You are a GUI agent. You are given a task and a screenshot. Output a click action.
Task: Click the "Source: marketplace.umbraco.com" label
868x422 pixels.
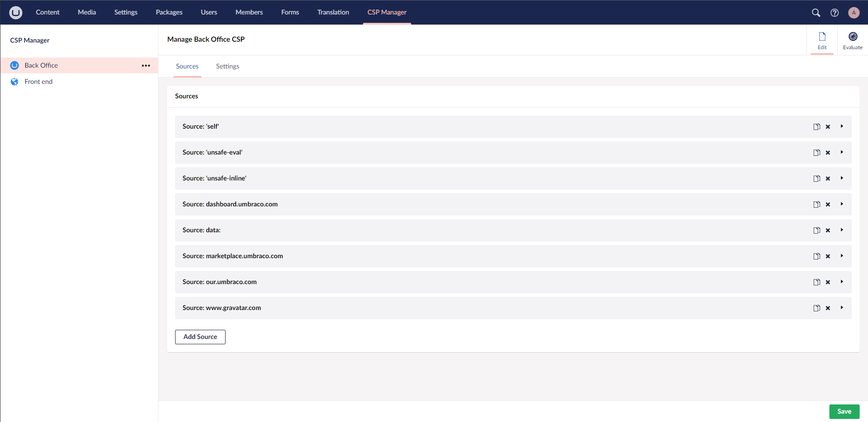(233, 256)
